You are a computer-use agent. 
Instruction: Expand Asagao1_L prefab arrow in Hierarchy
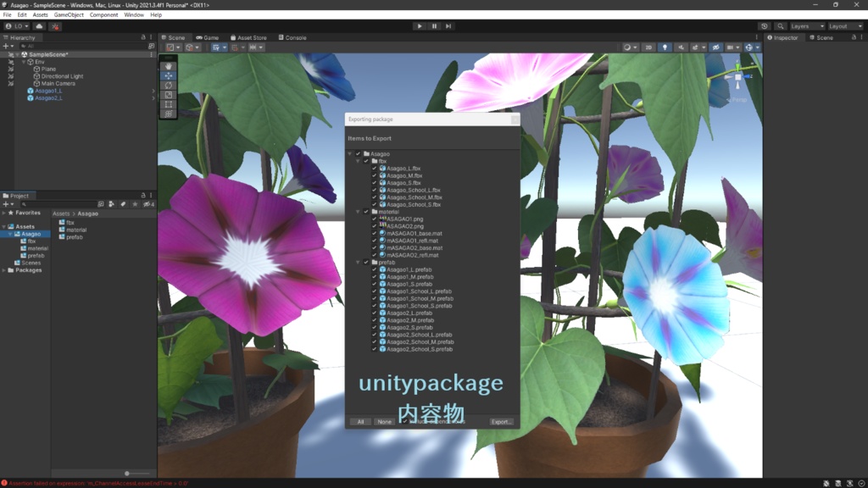coord(153,91)
